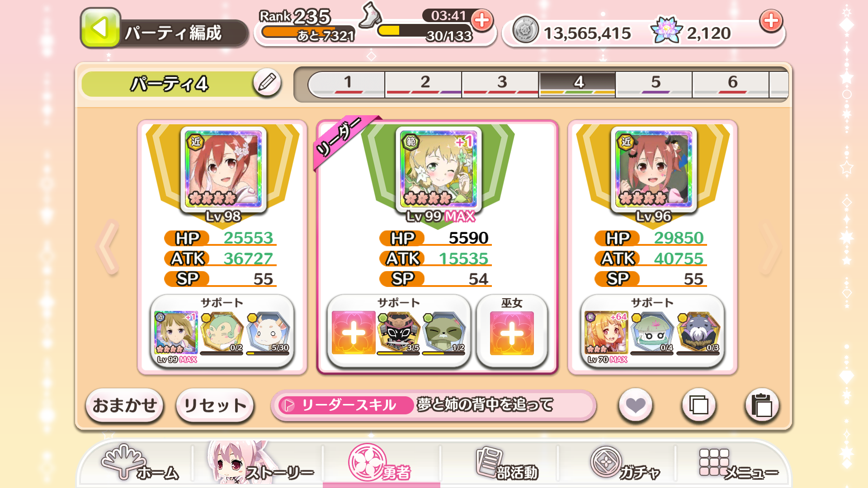Open the ホーム menu item

[140, 464]
